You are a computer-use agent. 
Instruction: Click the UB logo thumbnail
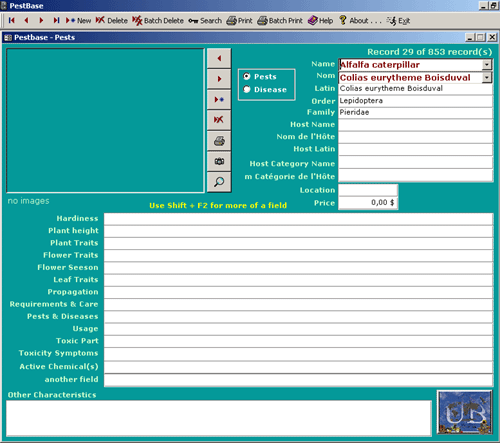(x=465, y=412)
